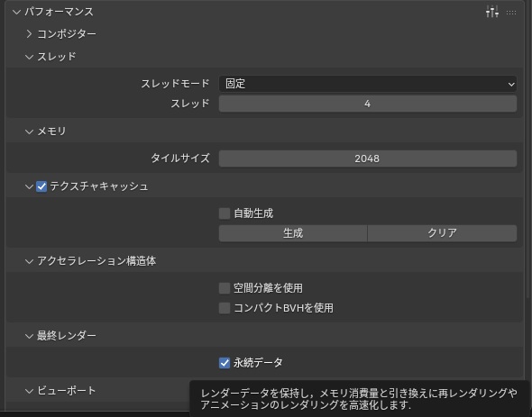The width and height of the screenshot is (532, 417).
Task: Enable the 自動生成 checkbox
Action: 225,213
